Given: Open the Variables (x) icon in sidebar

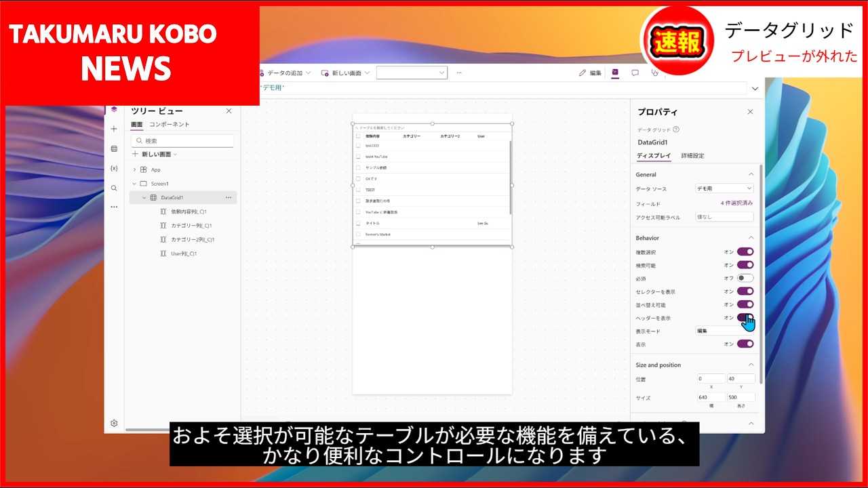Looking at the screenshot, I should pyautogui.click(x=114, y=168).
